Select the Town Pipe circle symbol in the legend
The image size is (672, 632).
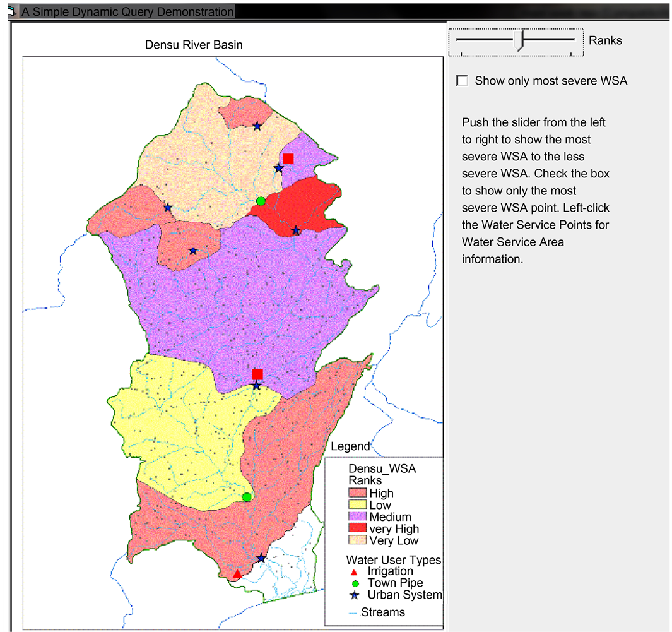[x=355, y=583]
